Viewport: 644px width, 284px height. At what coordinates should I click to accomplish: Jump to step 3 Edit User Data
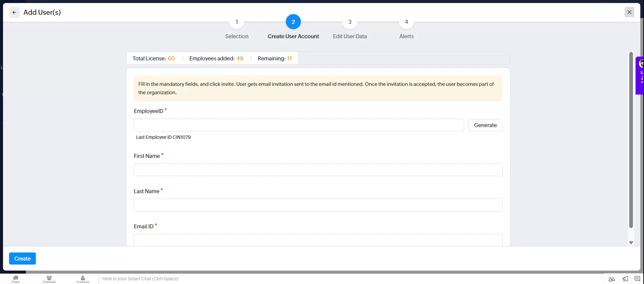click(x=350, y=22)
